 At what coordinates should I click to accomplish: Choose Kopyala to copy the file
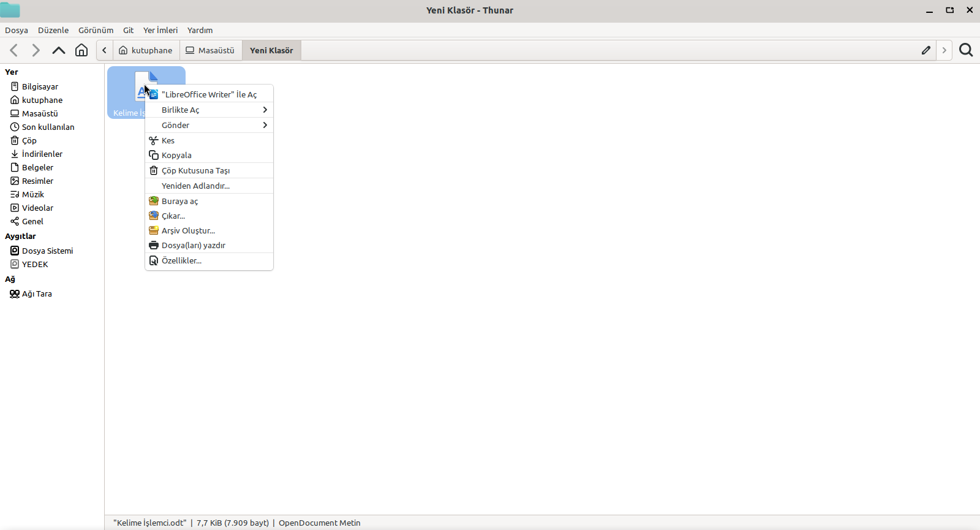click(x=176, y=155)
